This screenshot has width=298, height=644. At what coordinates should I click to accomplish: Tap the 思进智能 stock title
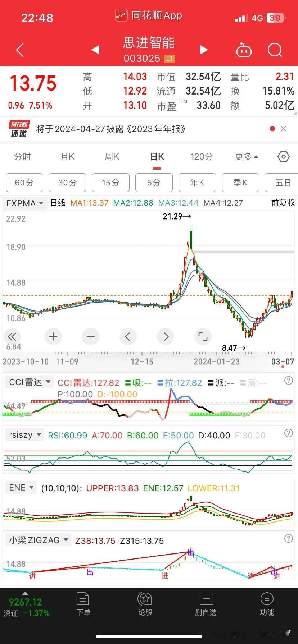pyautogui.click(x=149, y=43)
